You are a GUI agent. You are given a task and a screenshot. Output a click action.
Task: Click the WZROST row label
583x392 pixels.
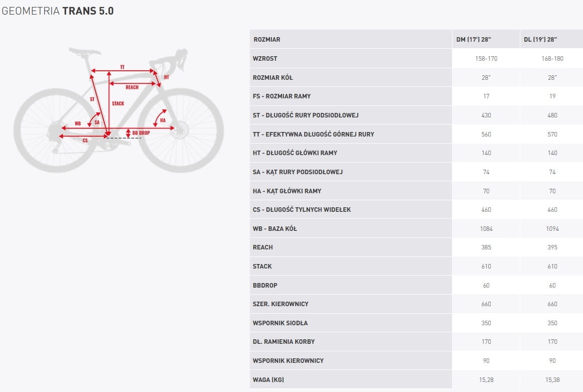coord(265,58)
